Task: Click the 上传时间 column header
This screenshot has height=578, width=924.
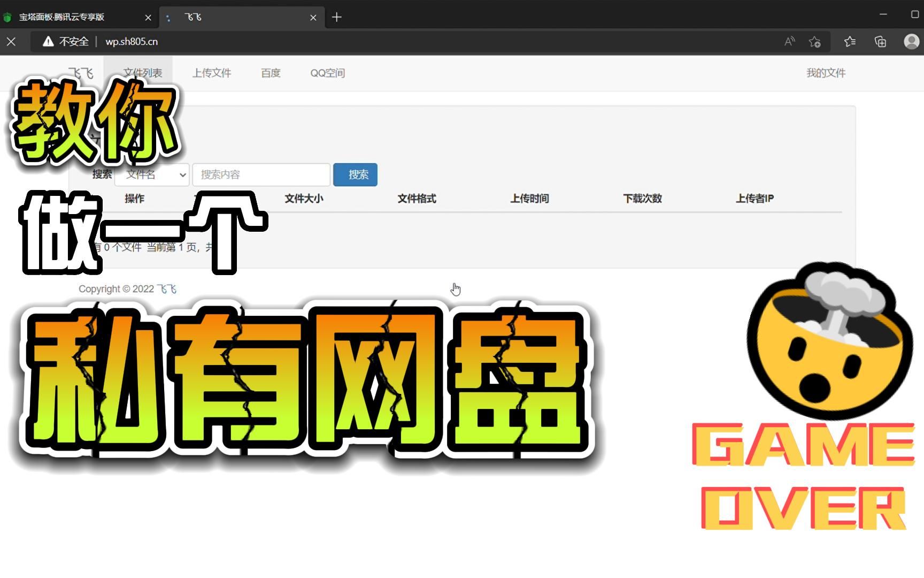Action: pyautogui.click(x=529, y=199)
